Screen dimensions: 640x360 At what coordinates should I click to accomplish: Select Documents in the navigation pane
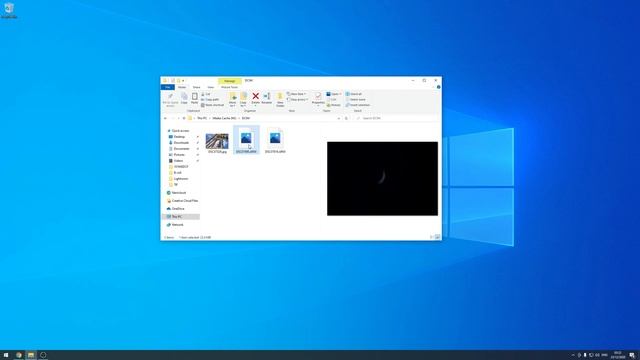click(x=181, y=149)
